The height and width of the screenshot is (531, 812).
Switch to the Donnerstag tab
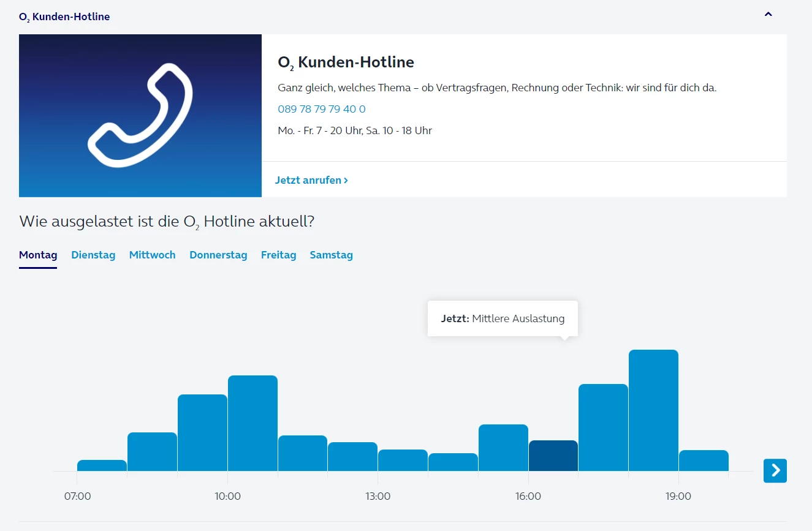point(218,255)
